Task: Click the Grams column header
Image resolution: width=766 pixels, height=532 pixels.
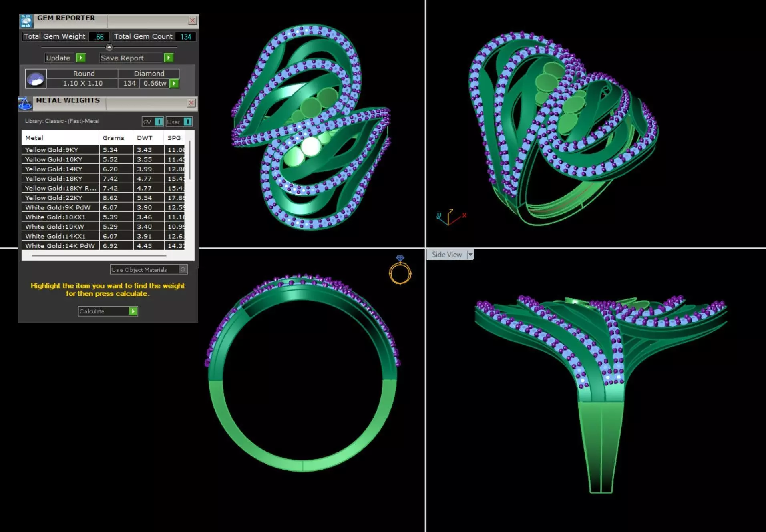Action: 116,138
